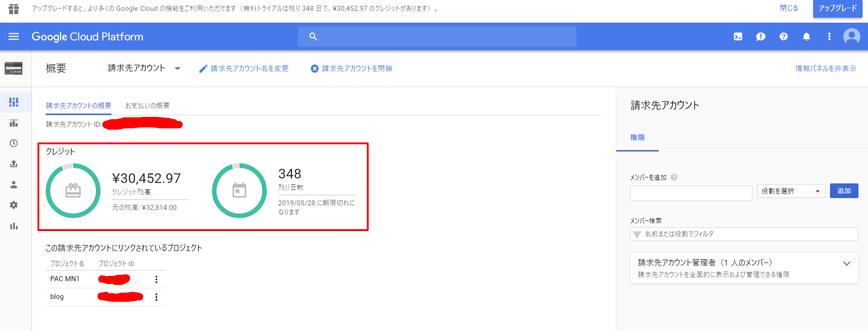This screenshot has height=331, width=868.
Task: Open the sidebar clock history icon
Action: point(14,143)
